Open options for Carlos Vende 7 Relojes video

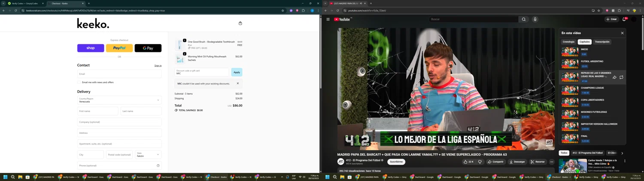[625, 161]
